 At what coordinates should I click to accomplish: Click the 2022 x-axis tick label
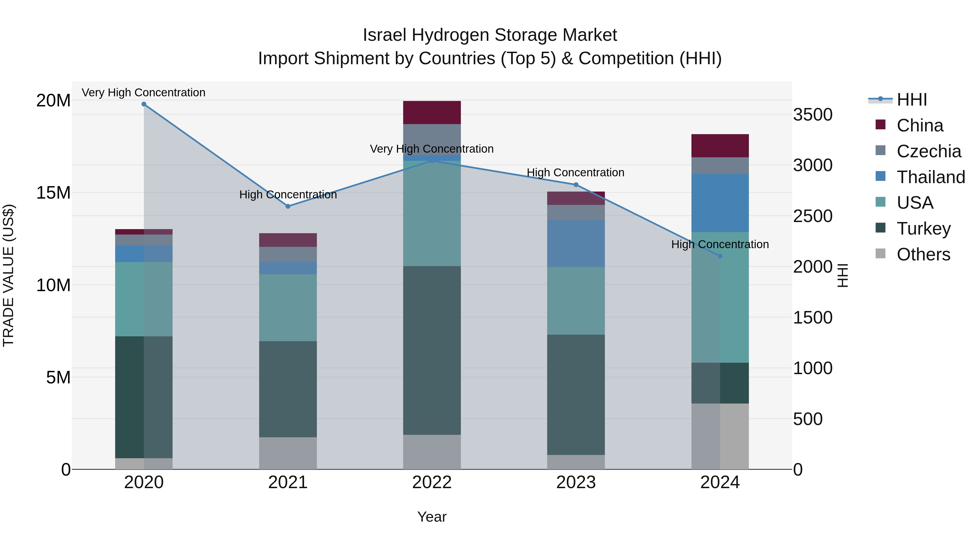coord(432,482)
